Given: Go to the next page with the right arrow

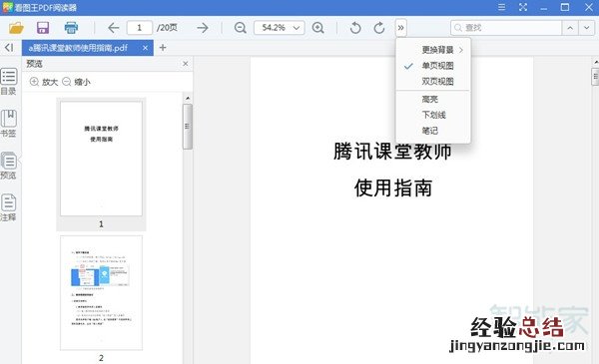Looking at the screenshot, I should coord(203,28).
